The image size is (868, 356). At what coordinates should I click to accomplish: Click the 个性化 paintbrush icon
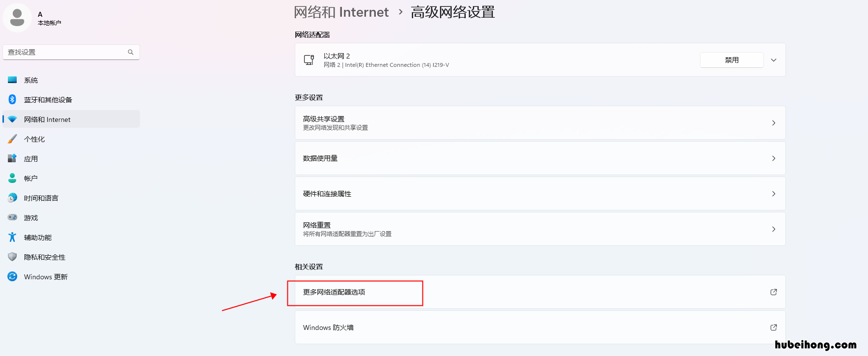click(x=12, y=139)
